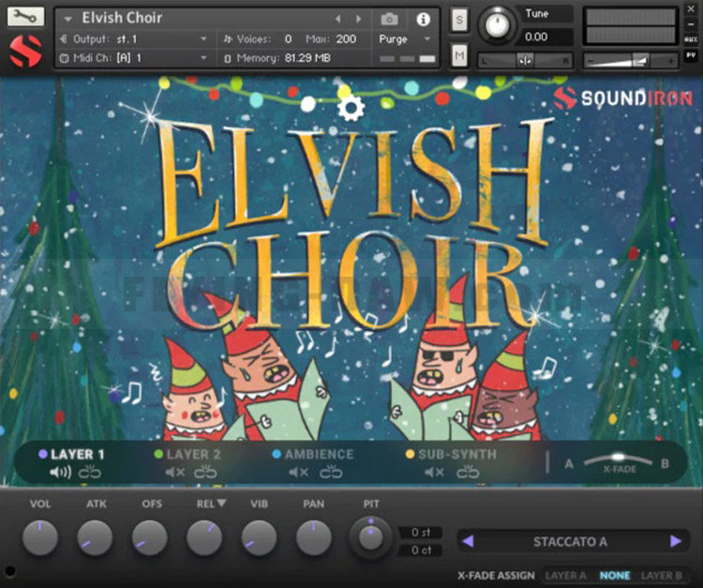
Task: Decrease volume with the minus button
Action: tap(591, 60)
